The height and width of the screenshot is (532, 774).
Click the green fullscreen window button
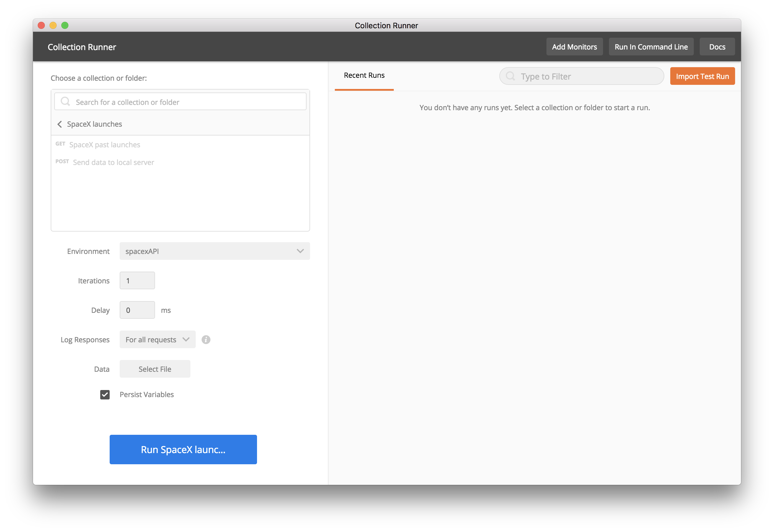(65, 25)
